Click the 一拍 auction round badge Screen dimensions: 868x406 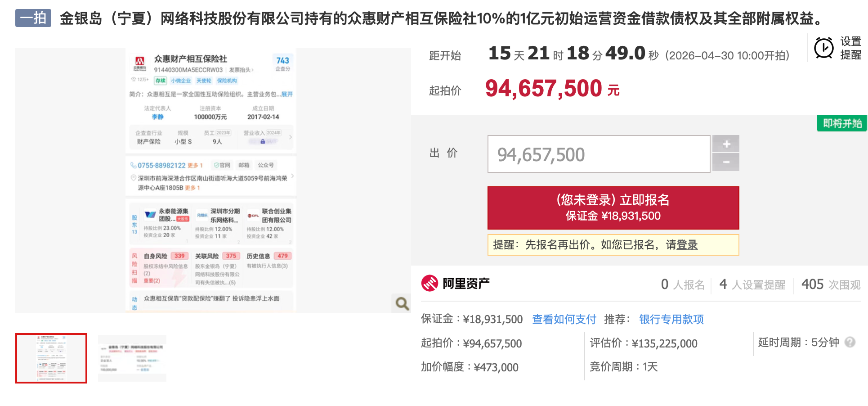point(33,18)
